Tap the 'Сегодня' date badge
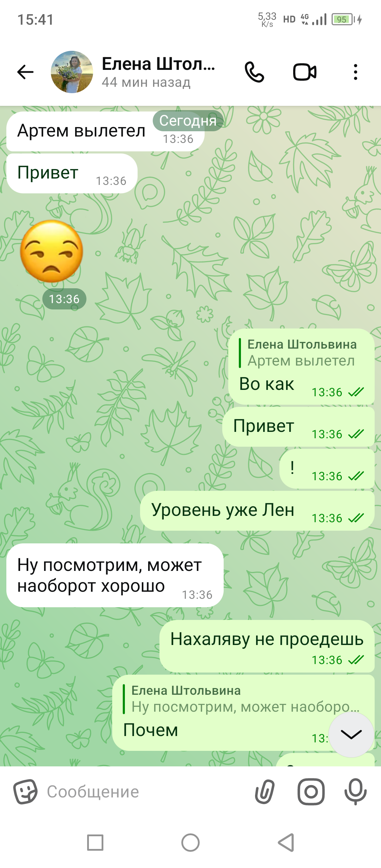Screen dimensions: 381x868 188,121
